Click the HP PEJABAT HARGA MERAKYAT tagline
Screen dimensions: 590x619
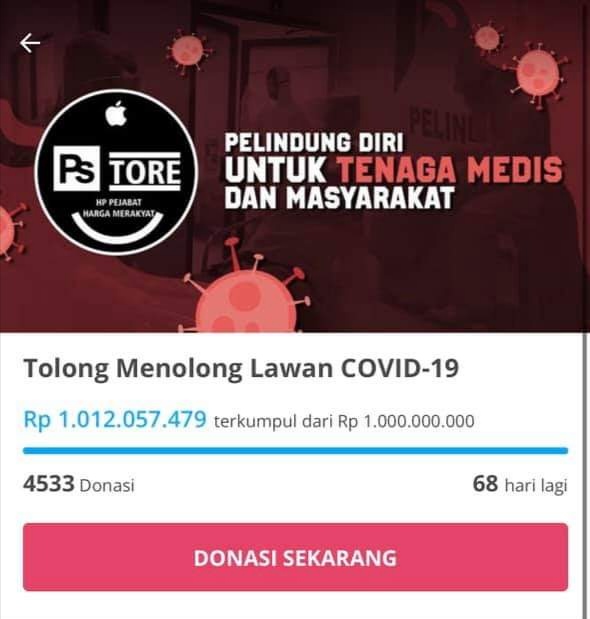[118, 208]
